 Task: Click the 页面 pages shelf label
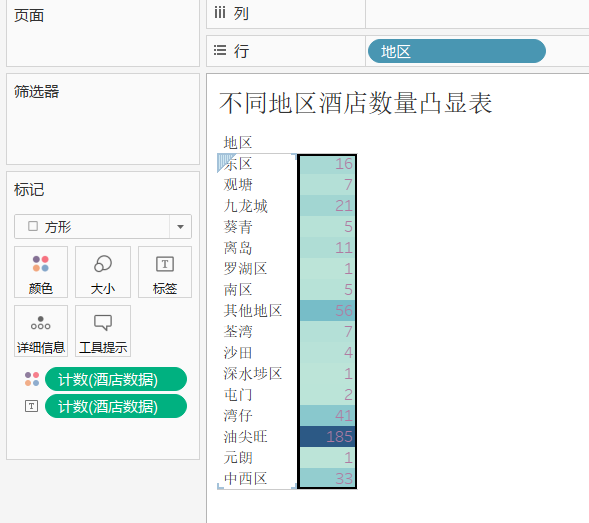click(x=29, y=15)
